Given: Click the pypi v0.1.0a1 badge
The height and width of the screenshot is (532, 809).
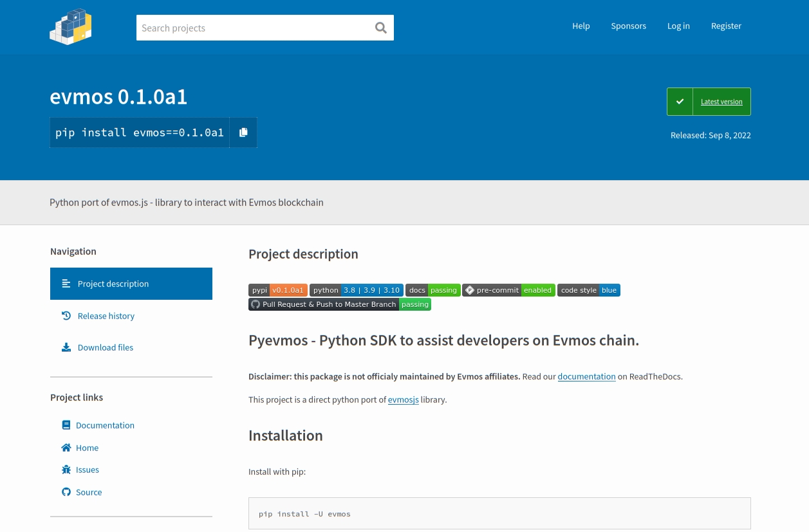Looking at the screenshot, I should [277, 290].
